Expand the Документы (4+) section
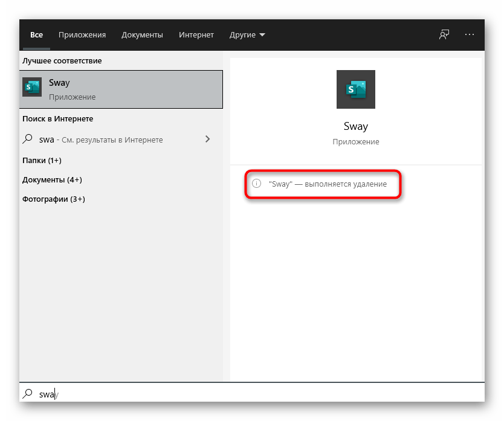This screenshot has width=504, height=421. click(x=52, y=179)
